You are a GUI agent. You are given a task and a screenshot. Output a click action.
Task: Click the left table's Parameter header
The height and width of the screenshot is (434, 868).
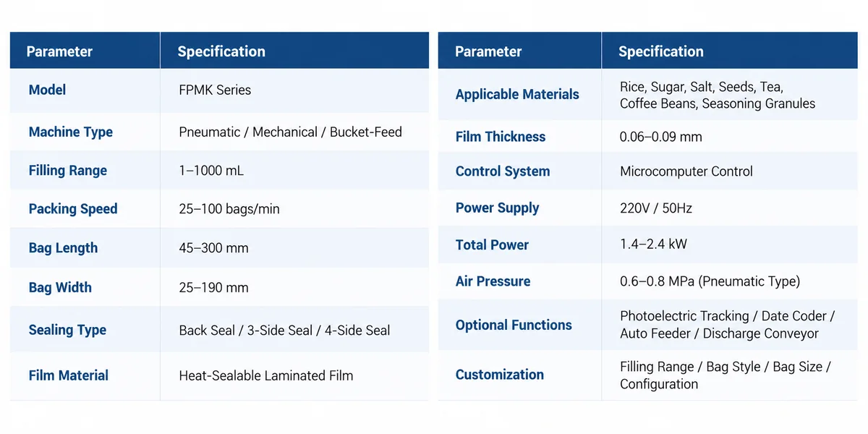59,51
